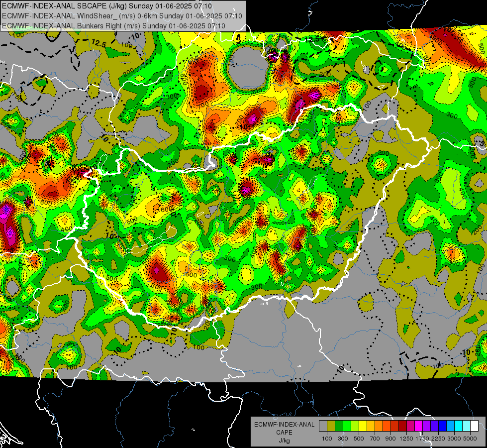Select the olive swatch in the CAPE legend
Image resolution: width=487 pixels, height=448 pixels.
331,426
